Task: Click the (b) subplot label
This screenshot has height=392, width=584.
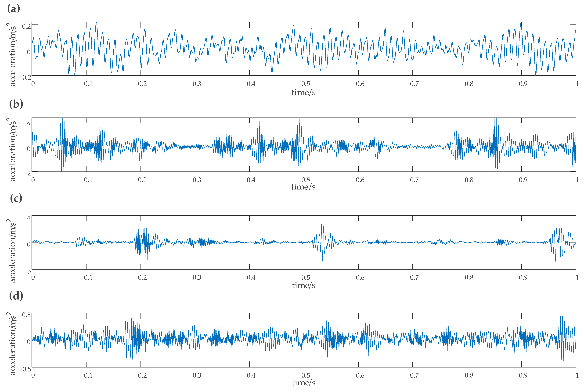Action: (x=16, y=104)
